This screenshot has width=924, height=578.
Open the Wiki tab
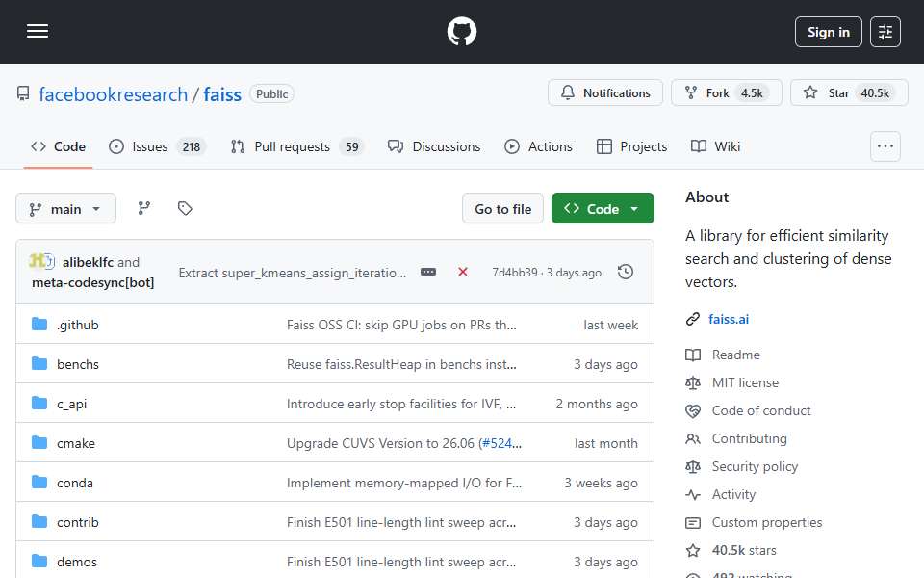(715, 146)
